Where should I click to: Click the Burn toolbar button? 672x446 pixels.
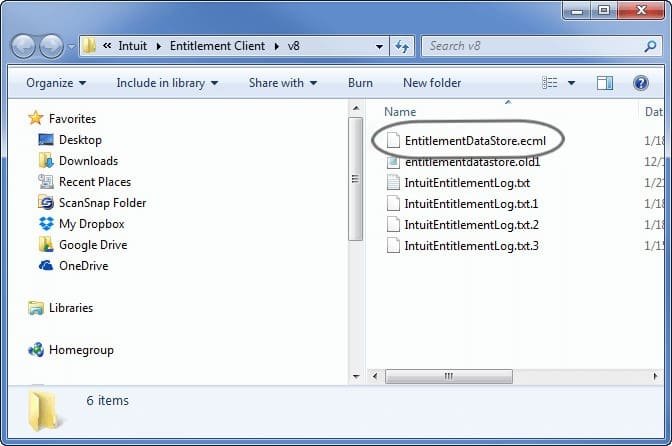click(x=360, y=83)
